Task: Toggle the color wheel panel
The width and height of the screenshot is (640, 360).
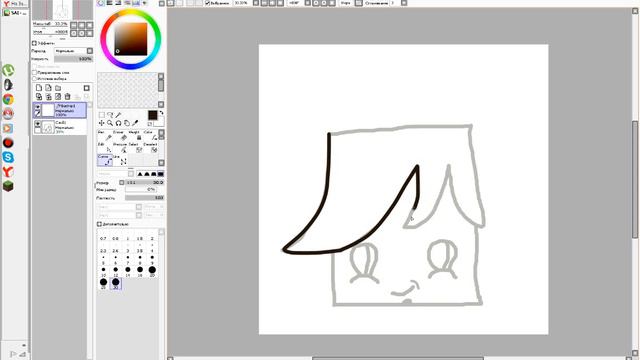Action: point(101,3)
